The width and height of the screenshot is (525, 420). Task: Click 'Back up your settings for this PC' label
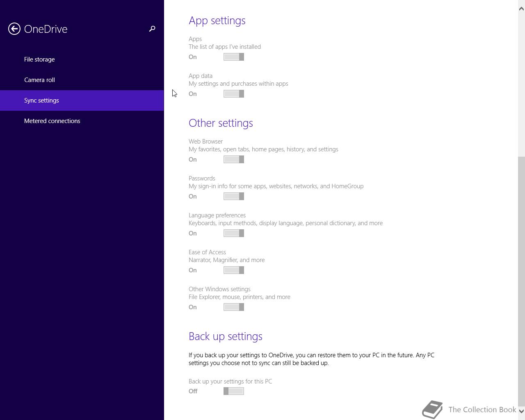click(x=230, y=381)
